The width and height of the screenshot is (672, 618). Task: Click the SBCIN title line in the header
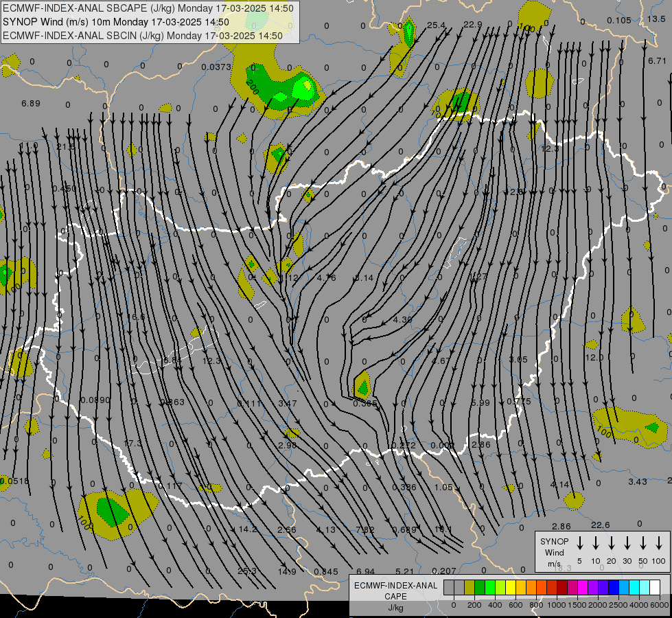[x=143, y=36]
